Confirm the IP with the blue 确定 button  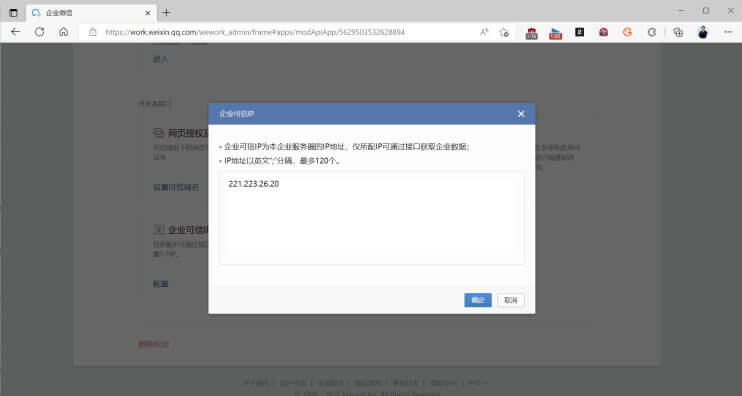[478, 300]
